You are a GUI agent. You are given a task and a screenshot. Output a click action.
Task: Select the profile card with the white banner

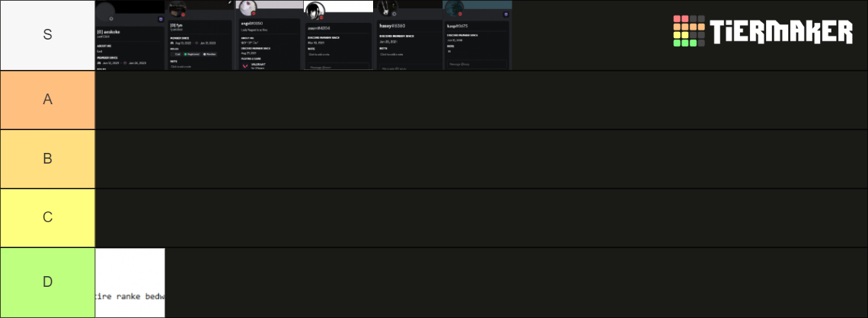click(338, 35)
